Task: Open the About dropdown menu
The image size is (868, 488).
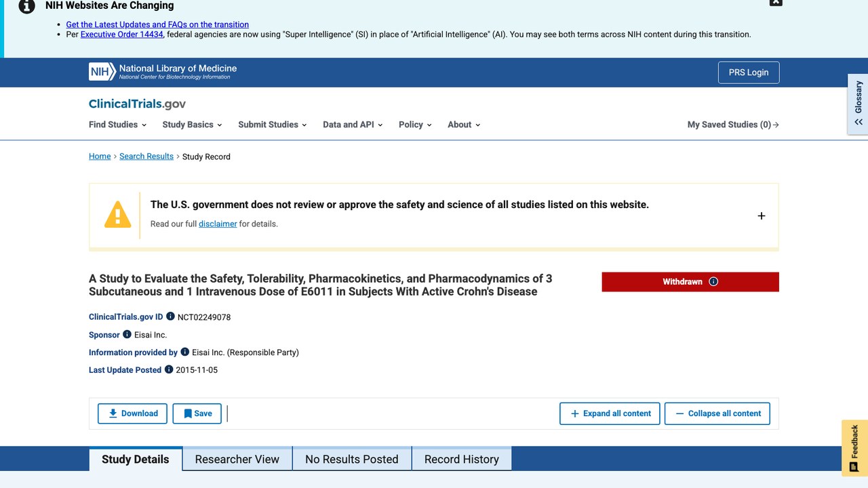Action: (x=464, y=125)
